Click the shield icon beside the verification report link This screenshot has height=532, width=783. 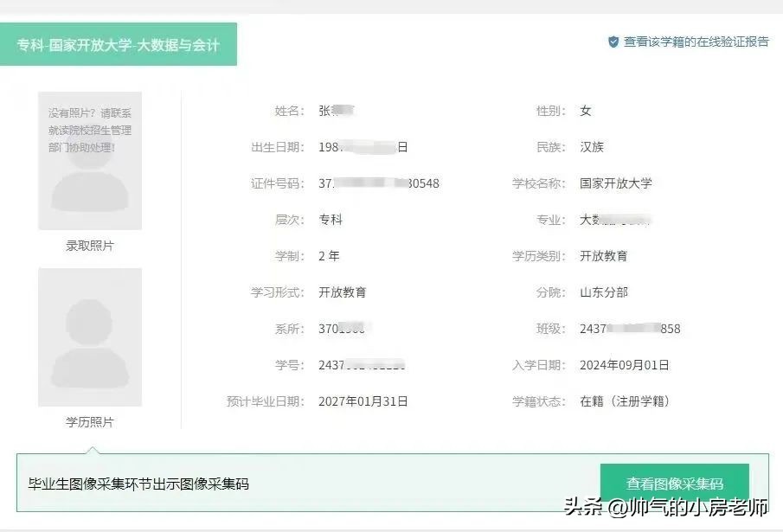coord(613,42)
